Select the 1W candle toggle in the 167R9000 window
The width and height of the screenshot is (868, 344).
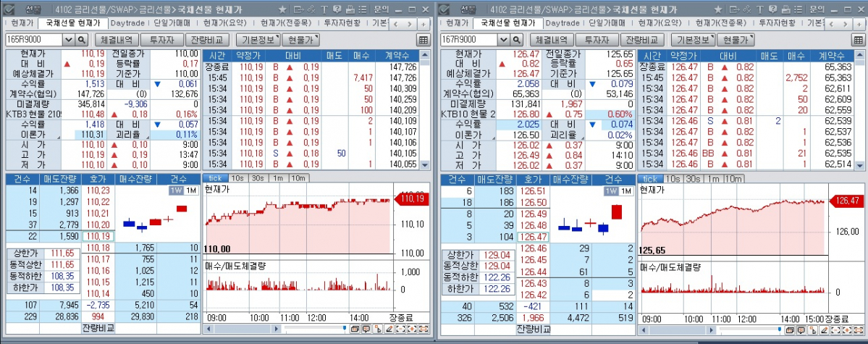pyautogui.click(x=611, y=190)
